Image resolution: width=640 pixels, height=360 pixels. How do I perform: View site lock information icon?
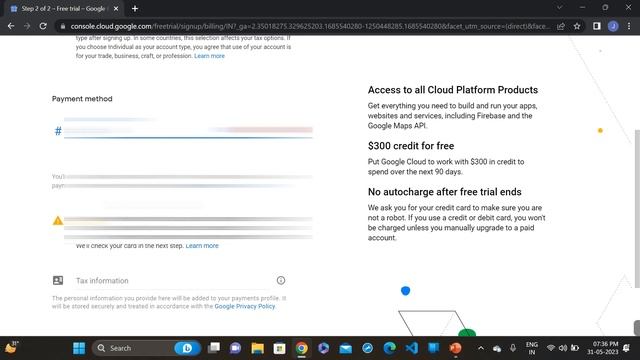(62, 26)
